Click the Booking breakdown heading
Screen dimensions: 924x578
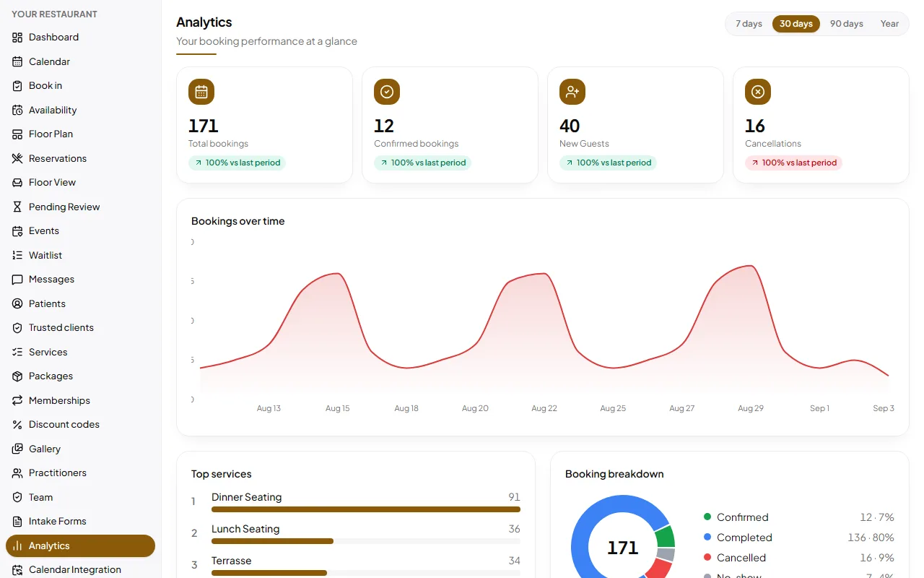(614, 474)
